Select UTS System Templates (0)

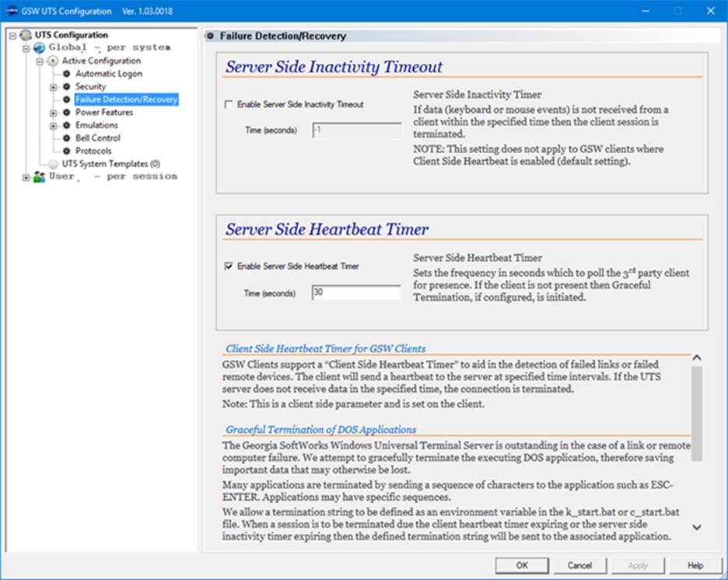pos(111,164)
